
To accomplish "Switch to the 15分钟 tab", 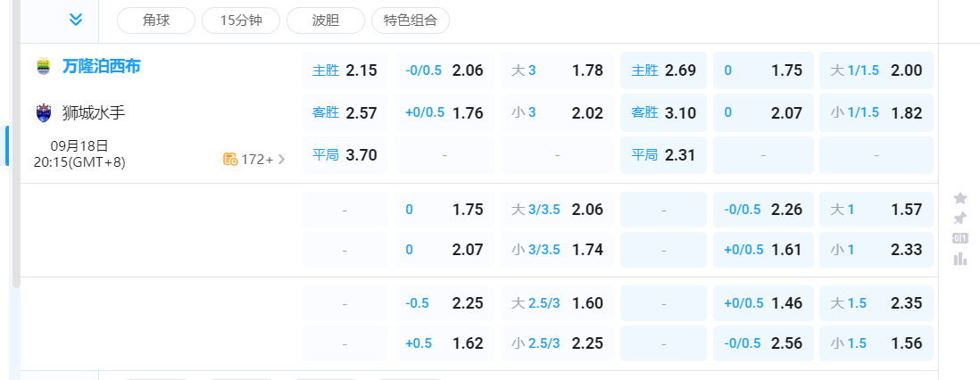I will [x=241, y=21].
